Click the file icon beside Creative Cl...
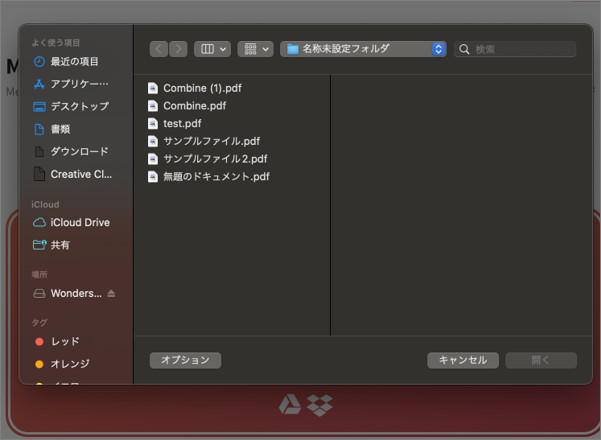The width and height of the screenshot is (601, 440). (39, 174)
